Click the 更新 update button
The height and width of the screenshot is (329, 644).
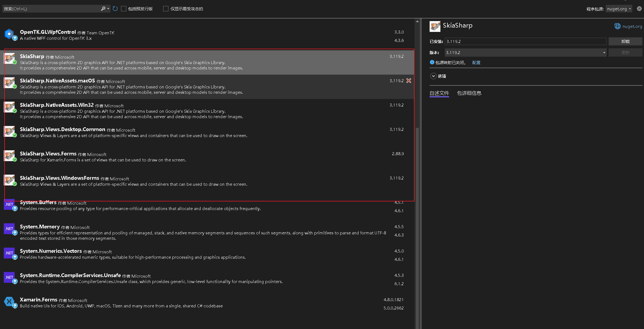[625, 52]
